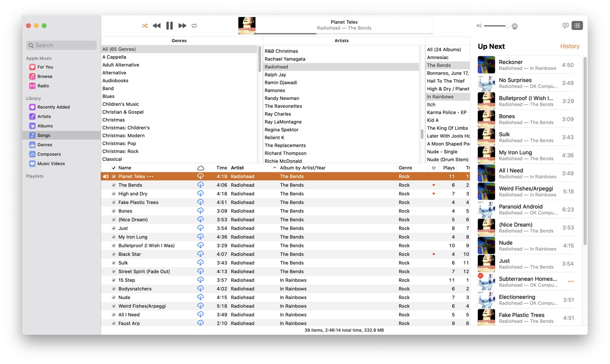
Task: Select In Rainbows in album list
Action: tap(440, 97)
